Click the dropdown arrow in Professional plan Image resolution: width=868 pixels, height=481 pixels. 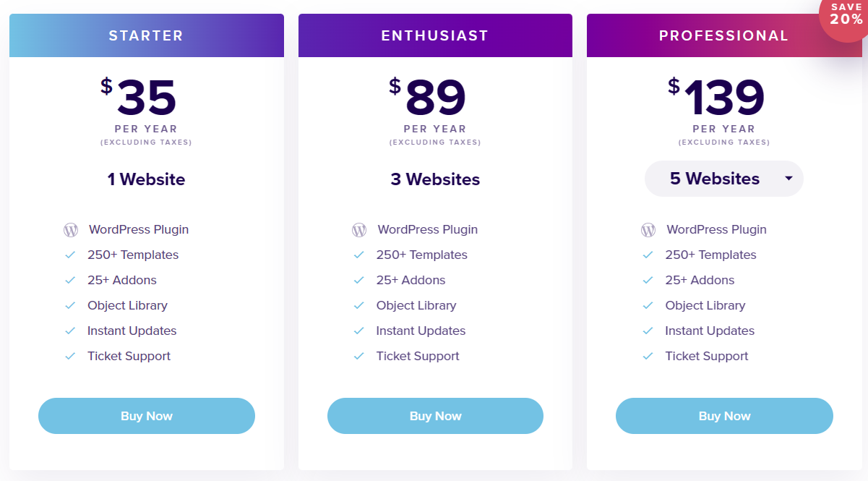788,179
